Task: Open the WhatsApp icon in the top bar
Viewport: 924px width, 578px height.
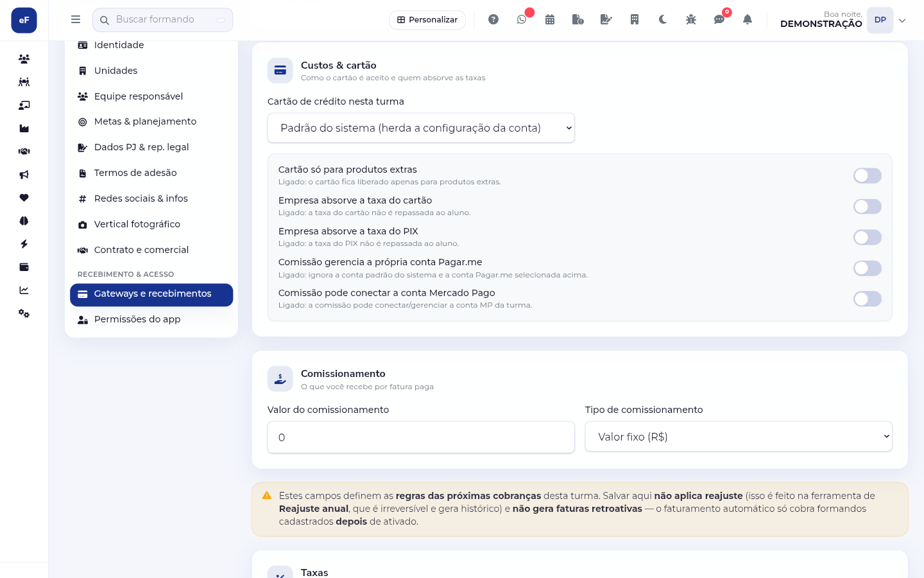Action: point(522,20)
